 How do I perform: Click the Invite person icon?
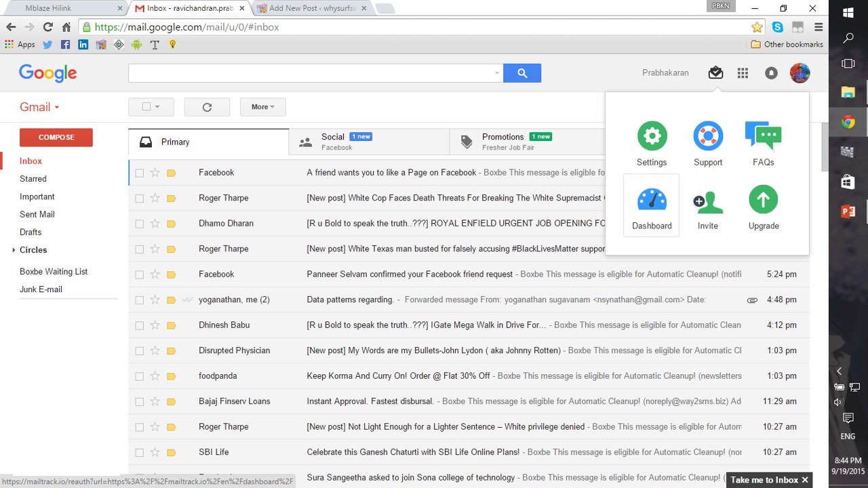[x=708, y=202]
